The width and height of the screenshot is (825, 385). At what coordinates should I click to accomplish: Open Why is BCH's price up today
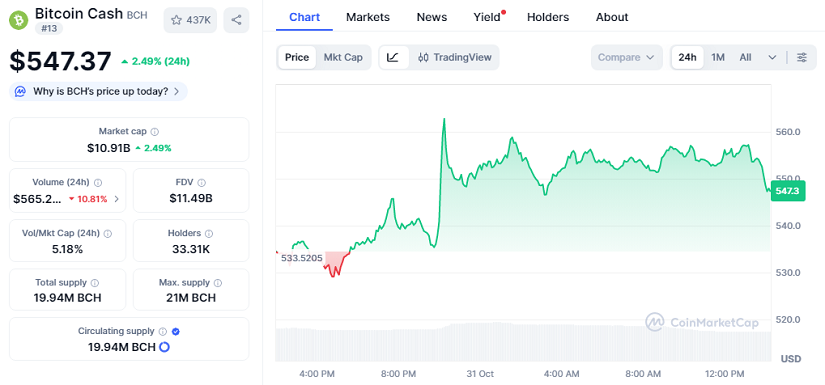[x=98, y=92]
